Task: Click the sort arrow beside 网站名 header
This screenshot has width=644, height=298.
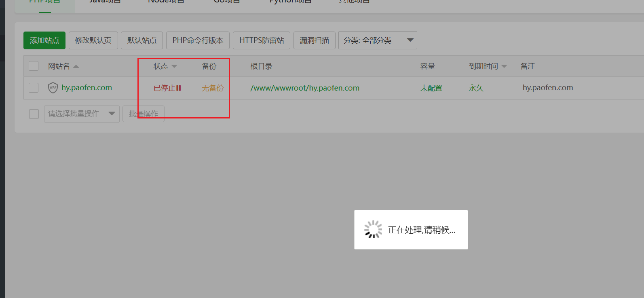Action: point(76,66)
